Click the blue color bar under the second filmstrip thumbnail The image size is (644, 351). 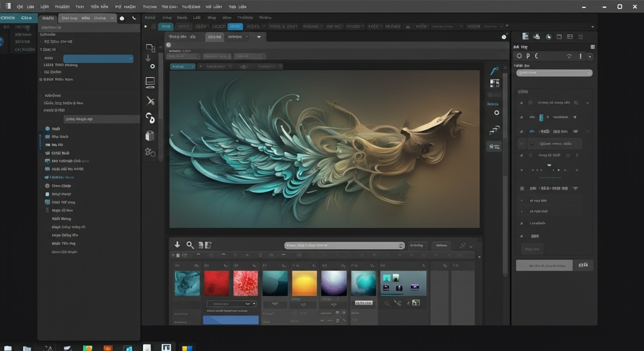(231, 320)
